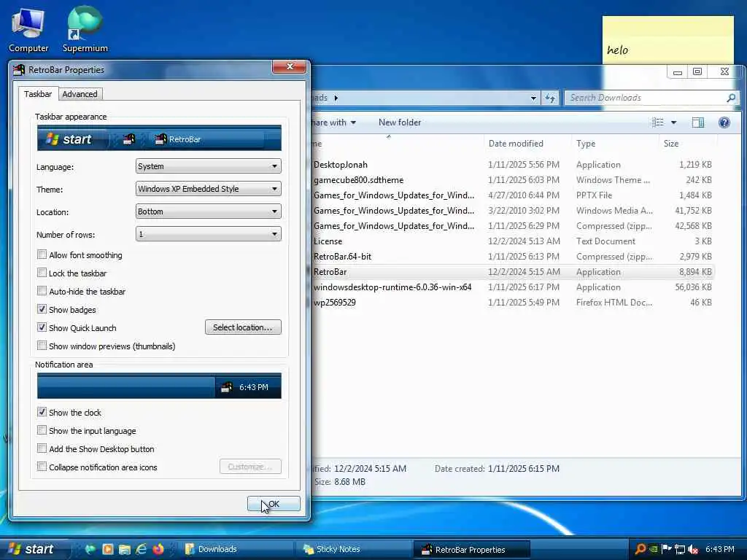
Task: Open the Language dropdown set to System
Action: coord(208,166)
